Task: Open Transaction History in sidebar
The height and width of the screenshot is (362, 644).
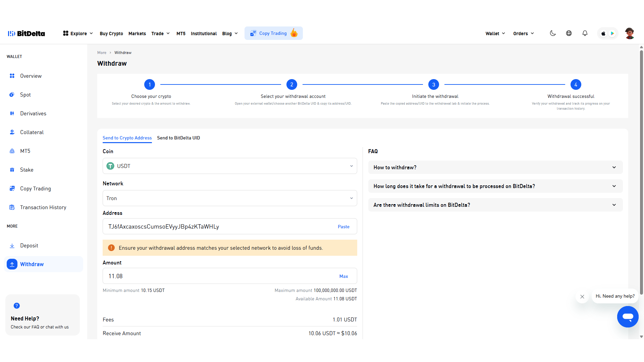Action: 43,207
